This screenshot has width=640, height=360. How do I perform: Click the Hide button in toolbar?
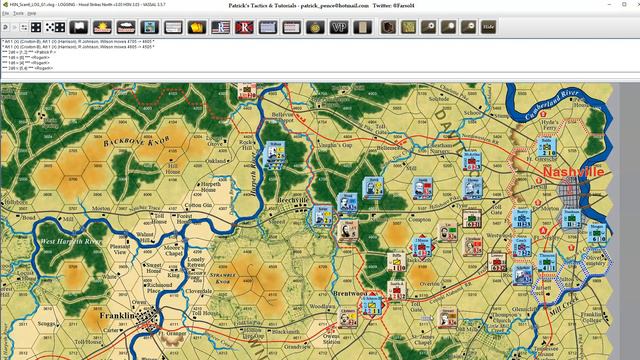[x=489, y=27]
